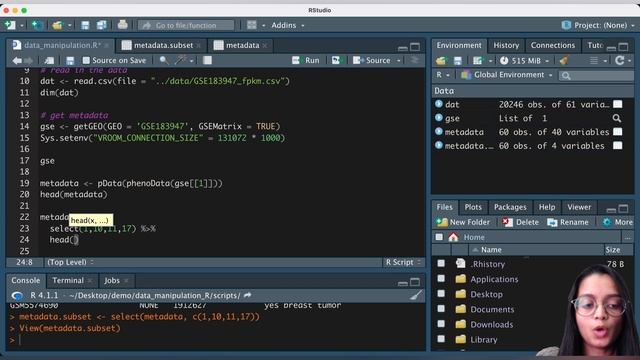The width and height of the screenshot is (640, 360).
Task: Open the List view mode dropdown
Action: click(598, 61)
